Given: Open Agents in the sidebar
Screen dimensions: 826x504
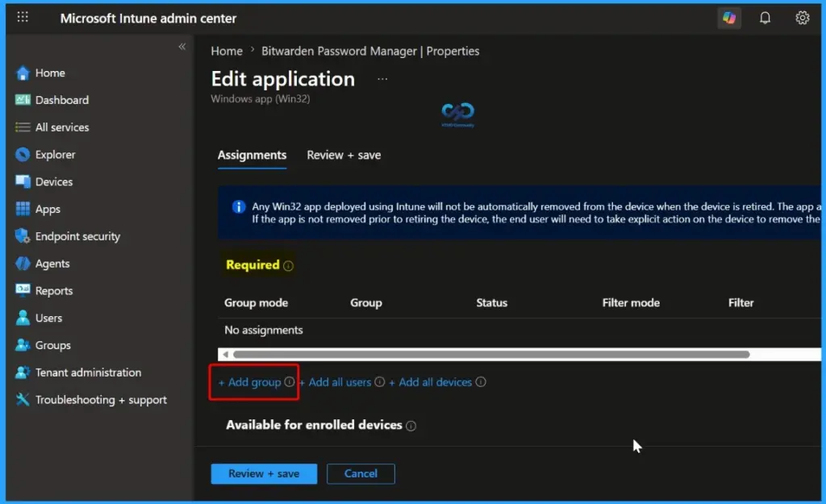Looking at the screenshot, I should point(52,264).
